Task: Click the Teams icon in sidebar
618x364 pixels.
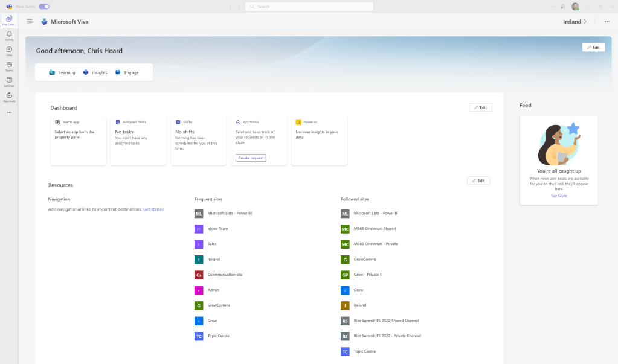Action: (x=9, y=66)
